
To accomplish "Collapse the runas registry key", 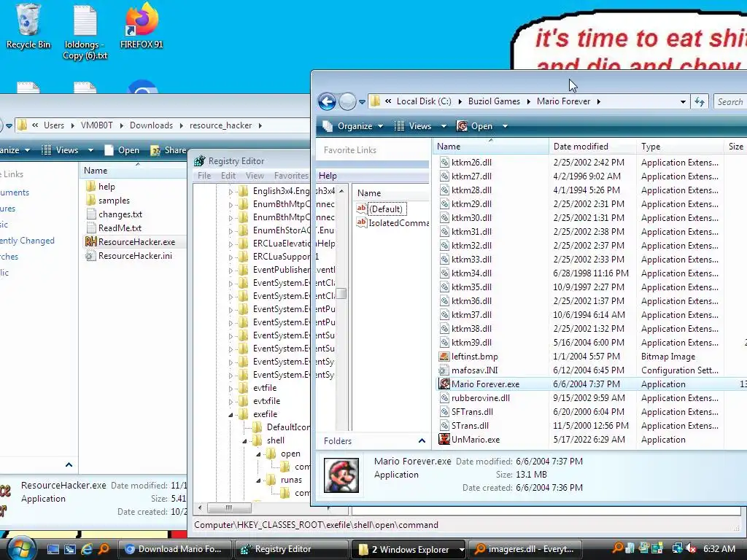I will (x=258, y=481).
